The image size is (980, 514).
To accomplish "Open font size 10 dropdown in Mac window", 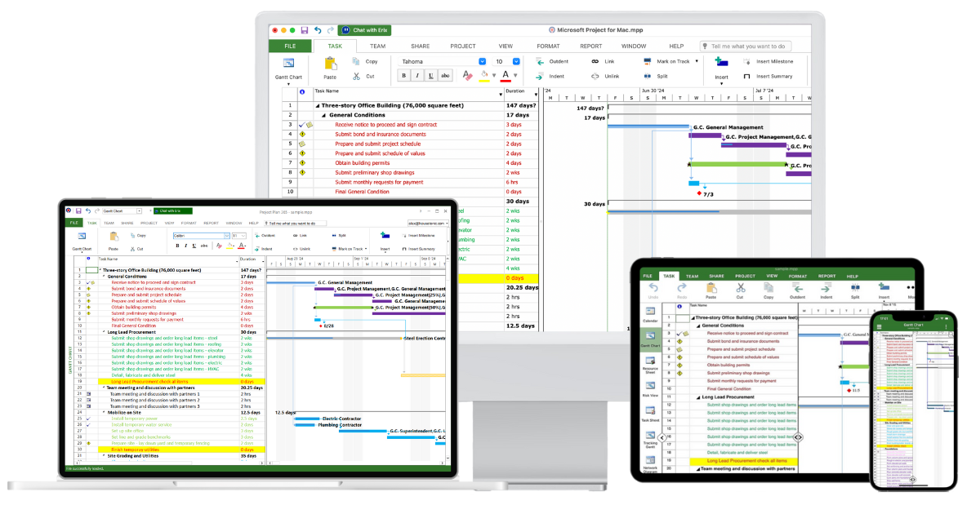I will tap(516, 61).
